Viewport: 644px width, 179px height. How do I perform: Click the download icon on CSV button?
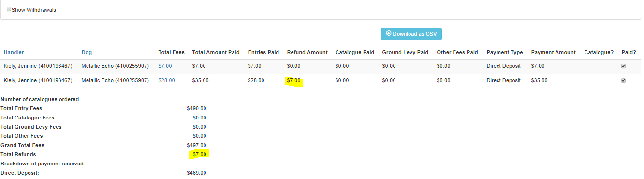[389, 34]
